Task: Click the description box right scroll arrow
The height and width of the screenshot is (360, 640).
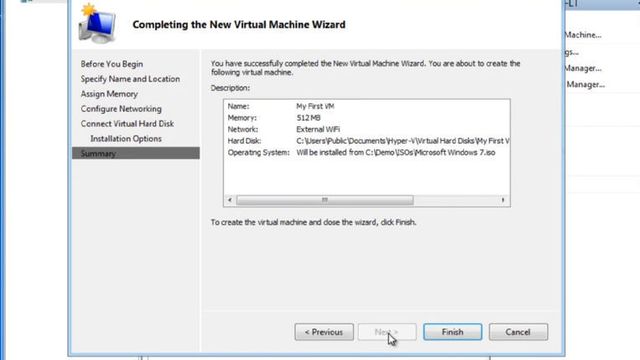Action: tap(503, 200)
